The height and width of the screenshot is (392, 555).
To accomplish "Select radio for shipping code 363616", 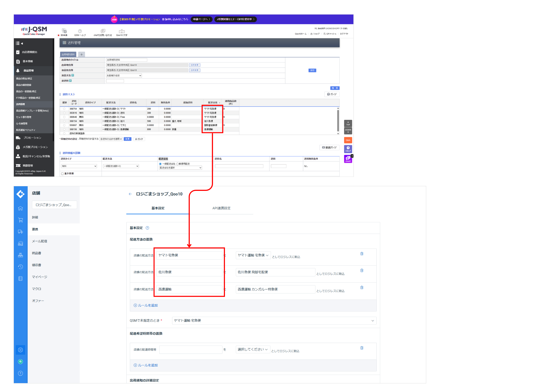I will click(x=64, y=113).
